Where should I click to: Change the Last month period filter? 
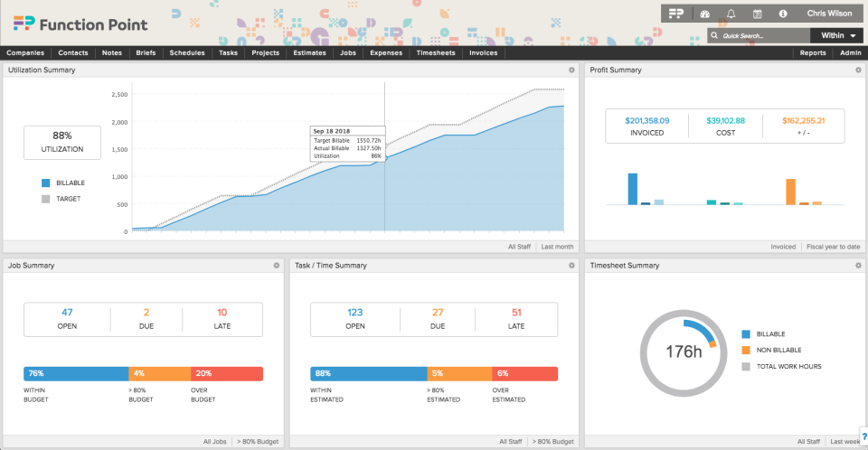557,246
